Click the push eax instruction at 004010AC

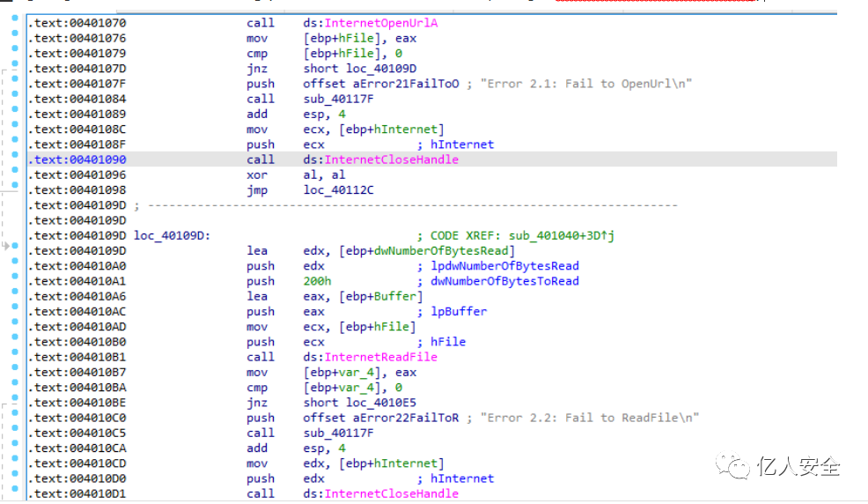click(x=285, y=312)
